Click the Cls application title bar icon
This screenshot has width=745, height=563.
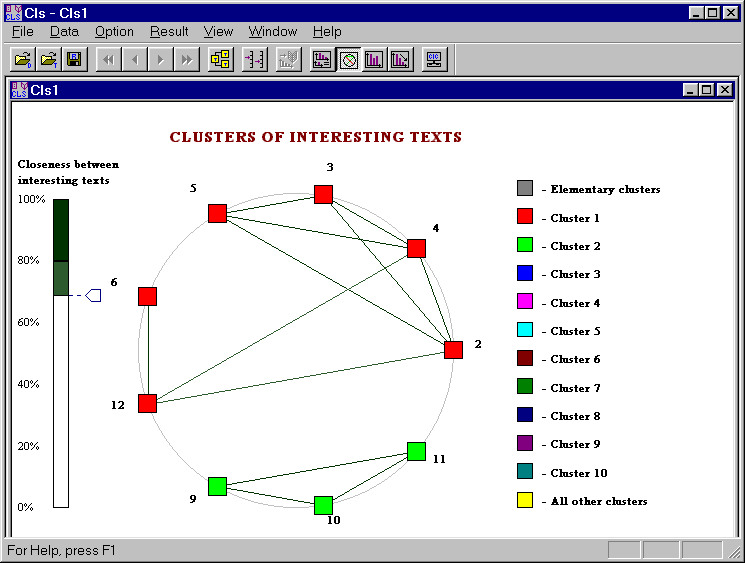click(x=13, y=13)
